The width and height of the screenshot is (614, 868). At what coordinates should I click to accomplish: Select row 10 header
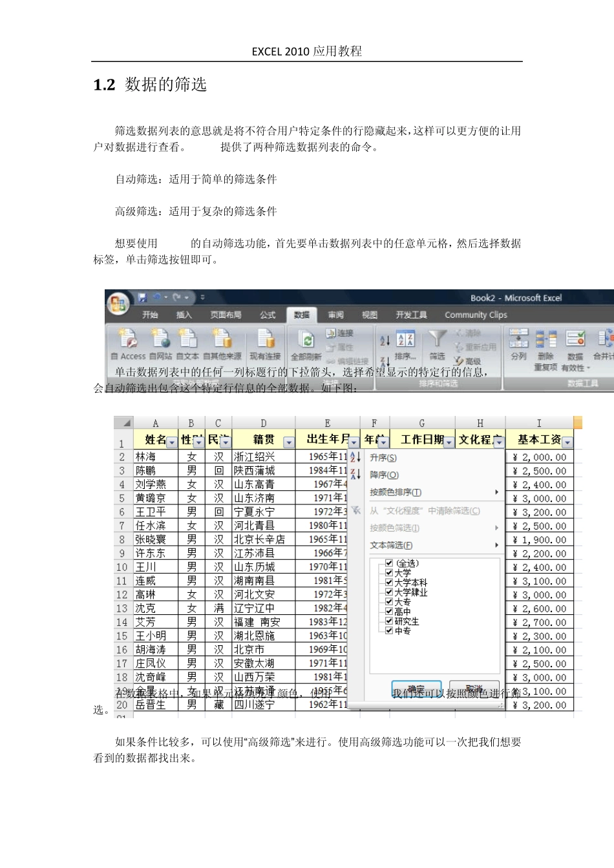tap(122, 567)
